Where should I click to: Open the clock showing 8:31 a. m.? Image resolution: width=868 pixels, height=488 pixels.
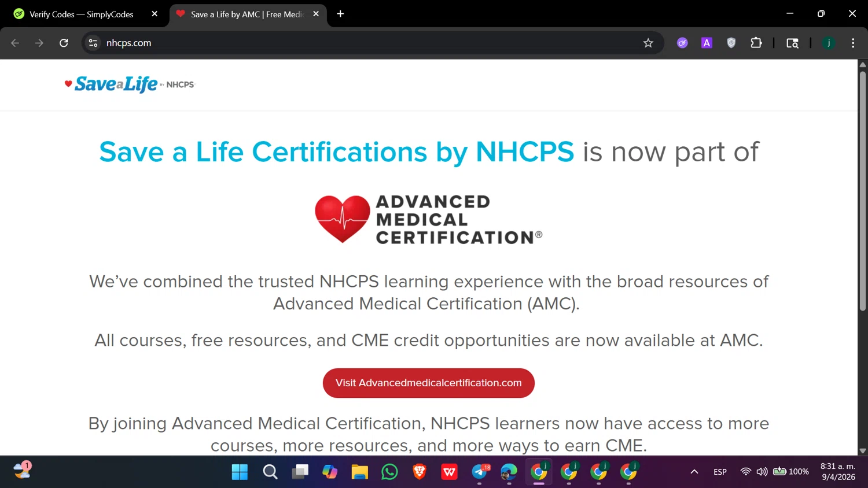pyautogui.click(x=838, y=472)
